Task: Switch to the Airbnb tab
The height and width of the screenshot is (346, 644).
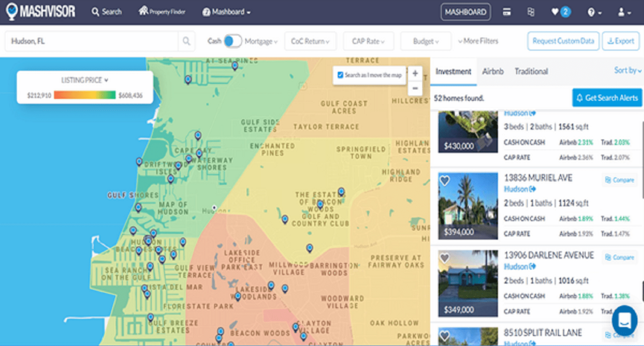Action: pos(493,71)
